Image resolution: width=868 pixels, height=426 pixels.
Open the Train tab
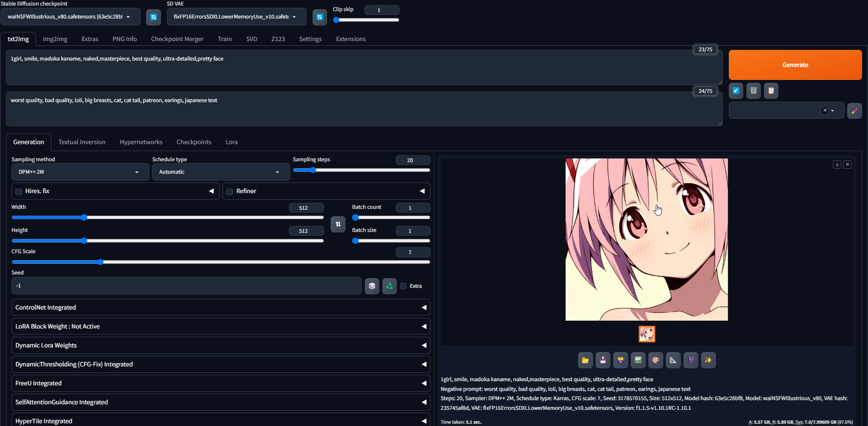coord(225,39)
